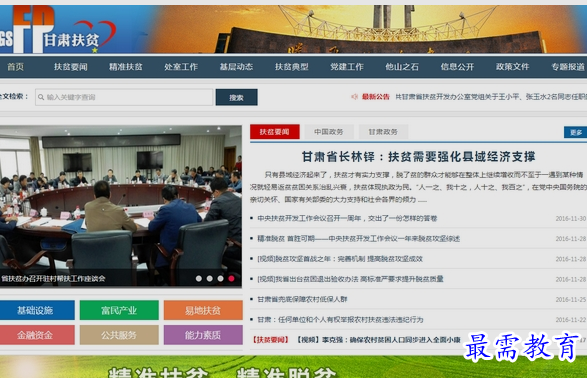Click the red 金融资金 category tile

pyautogui.click(x=37, y=335)
